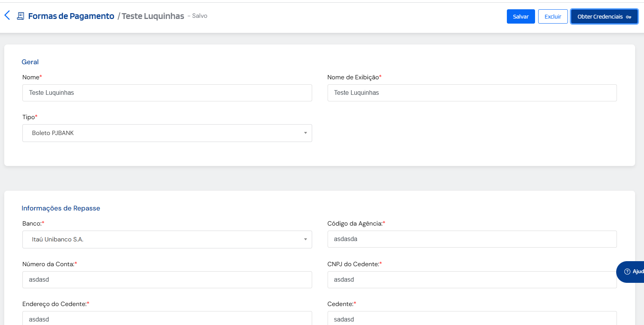The height and width of the screenshot is (325, 644).
Task: Open the Banco dropdown showing Itaú Unibanco
Action: (167, 239)
